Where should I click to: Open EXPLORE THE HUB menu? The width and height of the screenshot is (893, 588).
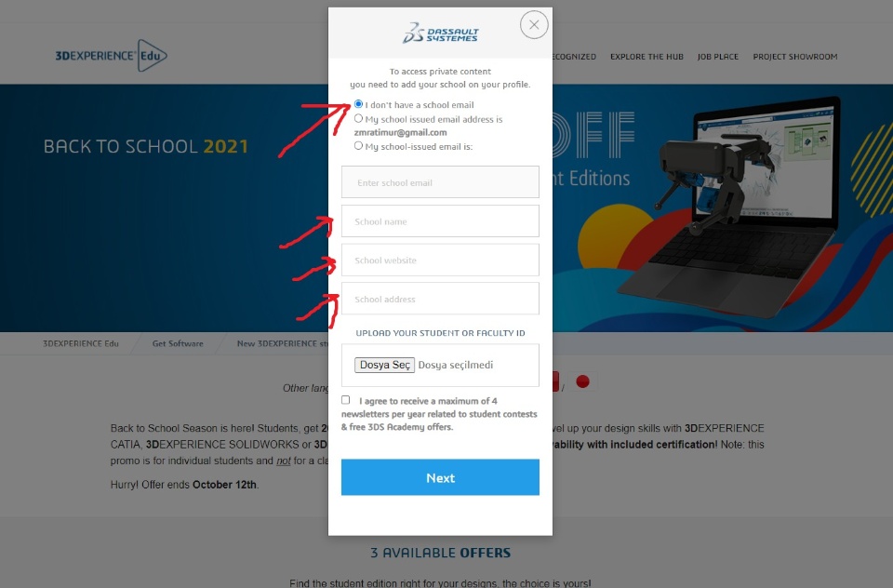pos(646,57)
